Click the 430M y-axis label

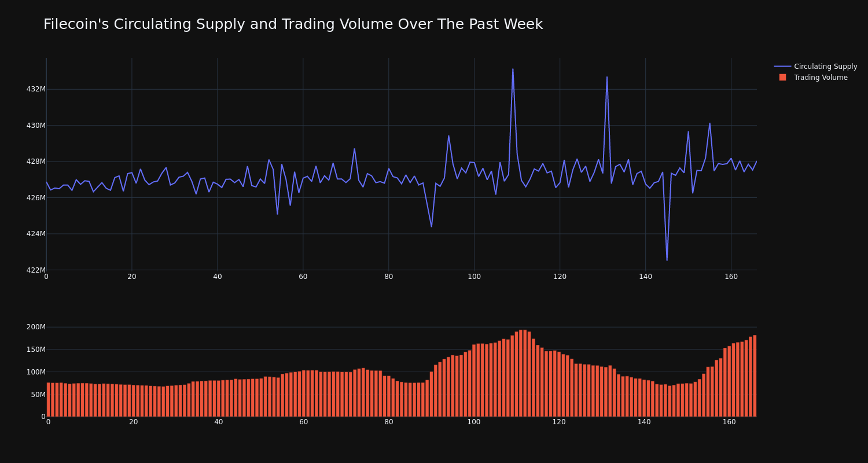click(36, 126)
